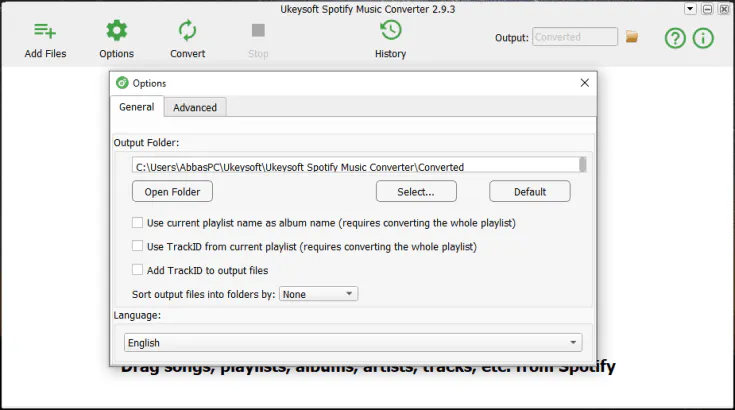Open help with the question mark icon
This screenshot has width=735, height=410.
[x=675, y=38]
